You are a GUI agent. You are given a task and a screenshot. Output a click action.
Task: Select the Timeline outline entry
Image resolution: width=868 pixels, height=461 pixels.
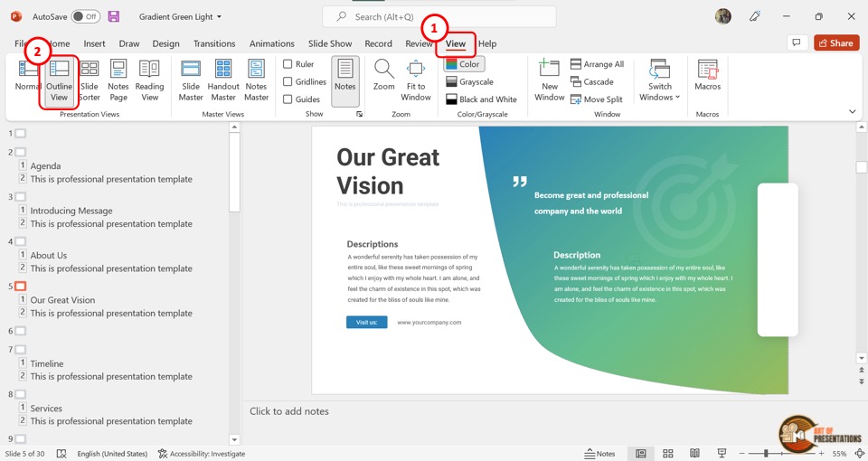(x=47, y=363)
